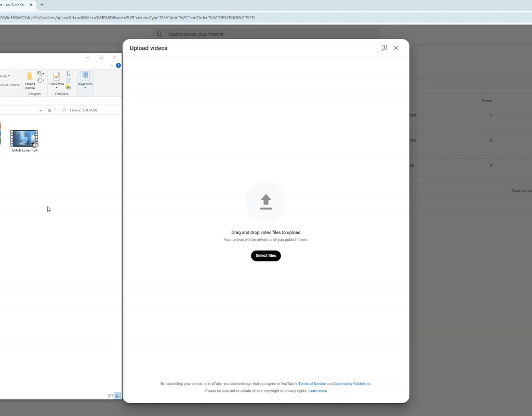Collapse the Explorer ribbon with chevron

click(x=112, y=66)
